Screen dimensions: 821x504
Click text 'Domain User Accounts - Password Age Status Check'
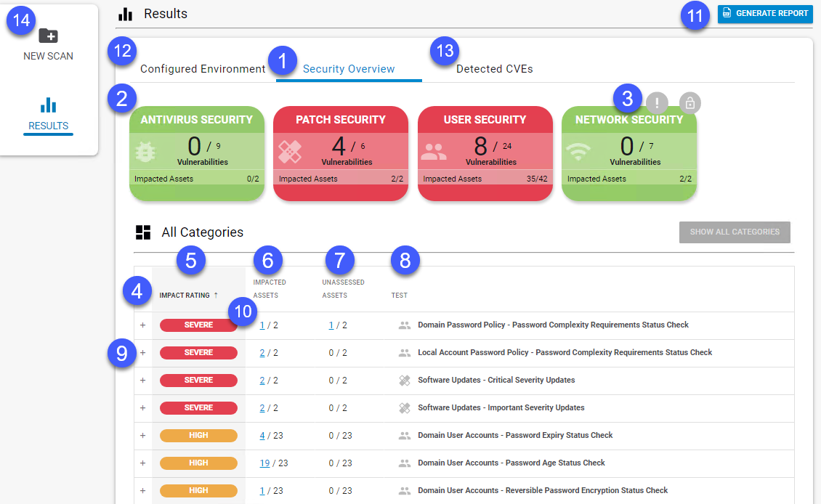[511, 463]
